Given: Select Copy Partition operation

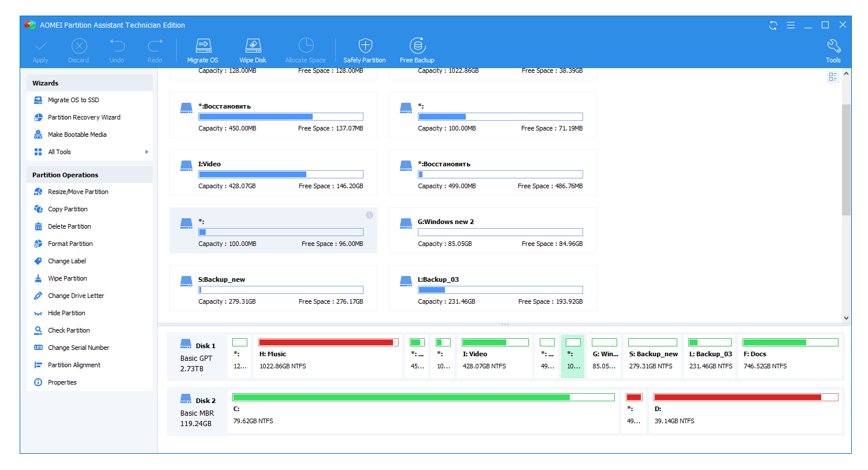Looking at the screenshot, I should 68,209.
